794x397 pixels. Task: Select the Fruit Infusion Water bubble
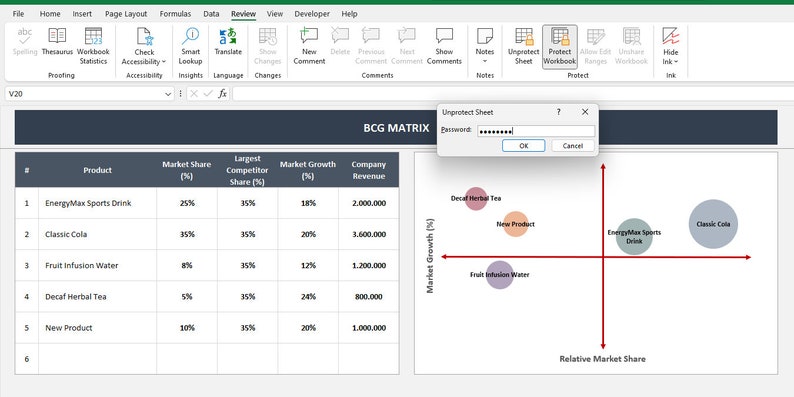click(500, 274)
